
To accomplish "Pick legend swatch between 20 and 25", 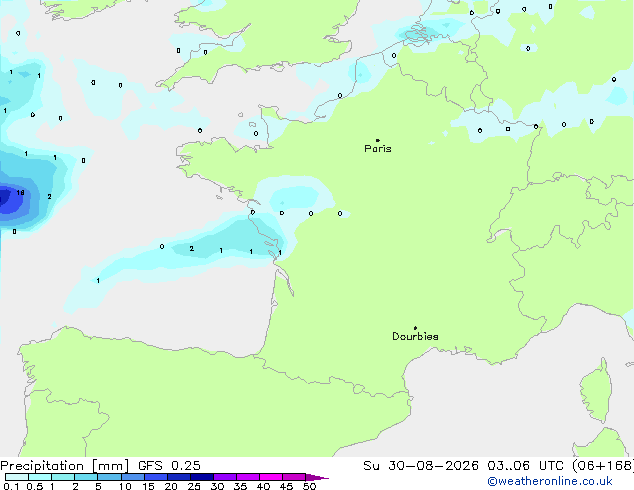I will (179, 477).
